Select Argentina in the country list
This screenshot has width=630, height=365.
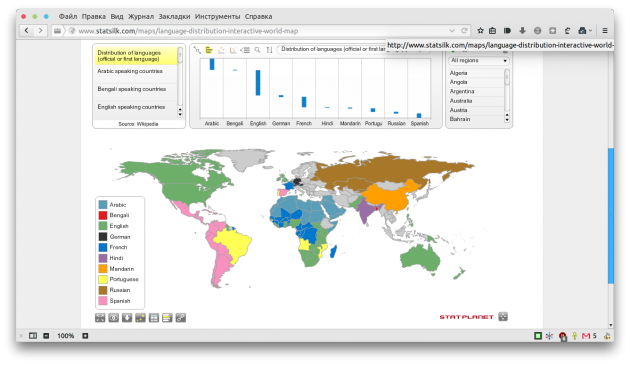[x=476, y=91]
